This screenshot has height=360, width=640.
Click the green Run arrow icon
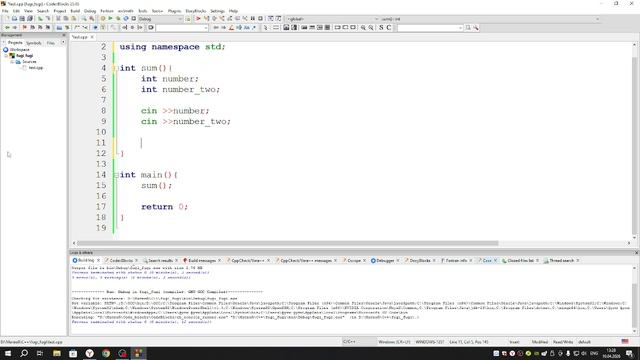click(110, 19)
